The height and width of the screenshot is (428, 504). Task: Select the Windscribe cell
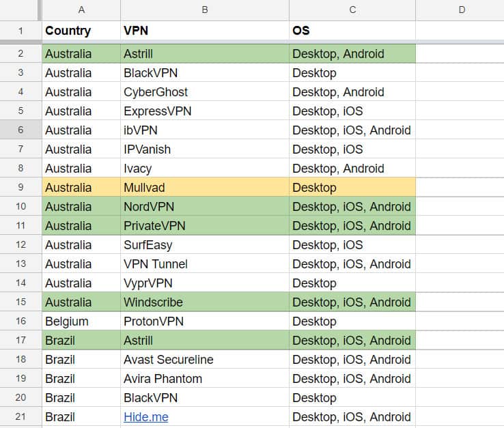(205, 302)
